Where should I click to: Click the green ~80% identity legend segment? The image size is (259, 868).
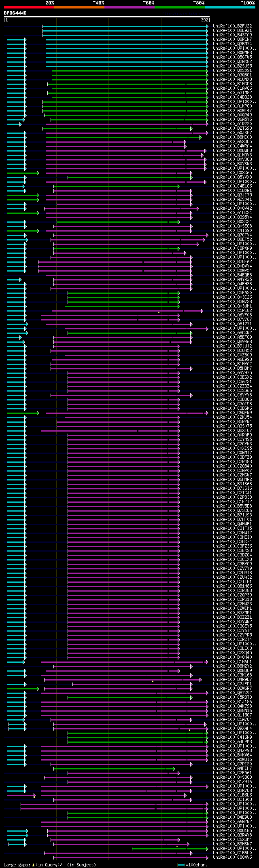(180, 7)
